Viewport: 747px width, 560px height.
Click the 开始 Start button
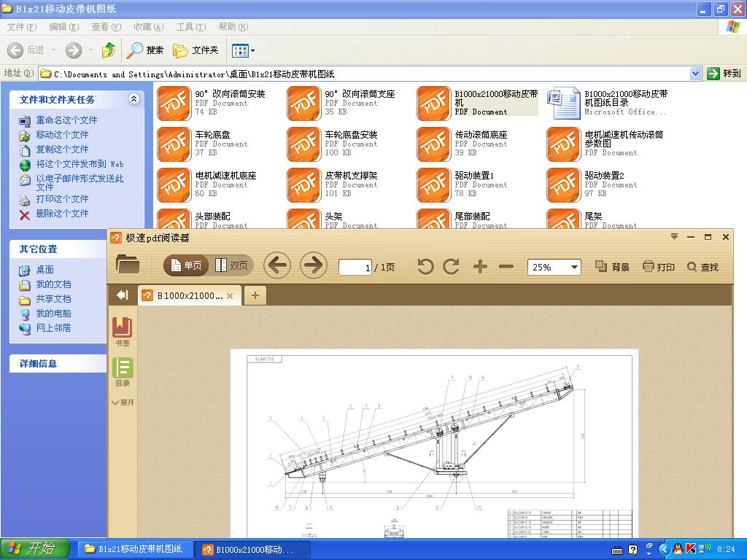(35, 549)
